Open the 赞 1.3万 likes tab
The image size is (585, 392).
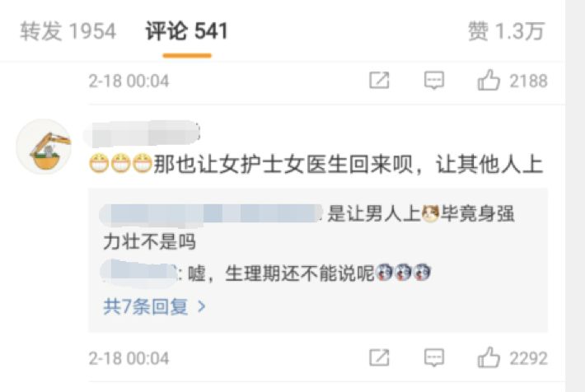click(x=506, y=31)
